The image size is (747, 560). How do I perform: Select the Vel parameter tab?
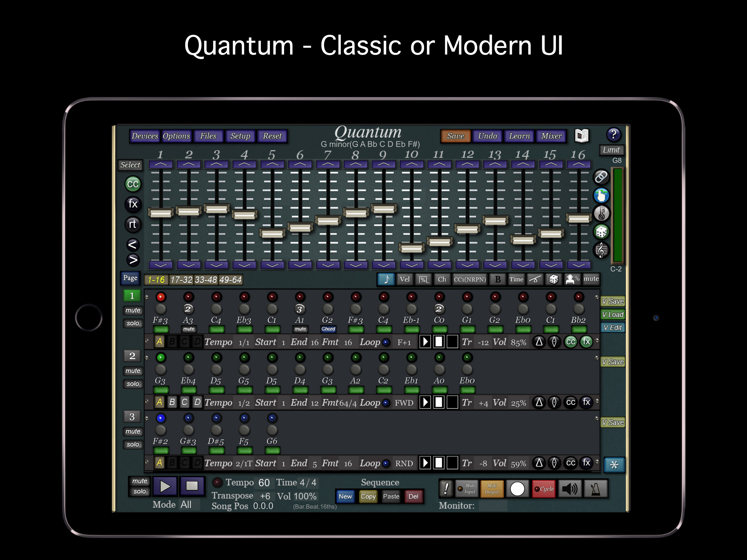pos(405,279)
